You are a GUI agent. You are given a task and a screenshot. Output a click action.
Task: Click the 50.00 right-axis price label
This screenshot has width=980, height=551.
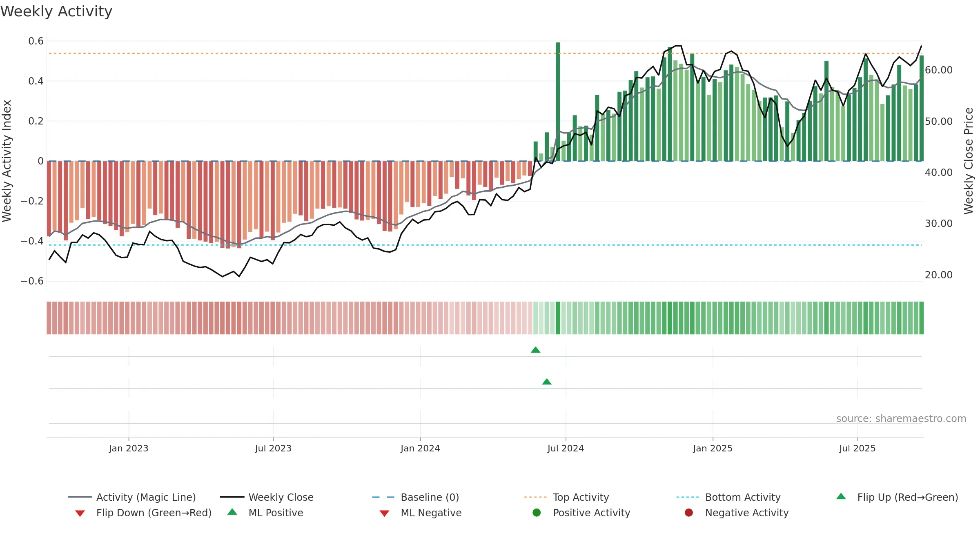pyautogui.click(x=938, y=121)
